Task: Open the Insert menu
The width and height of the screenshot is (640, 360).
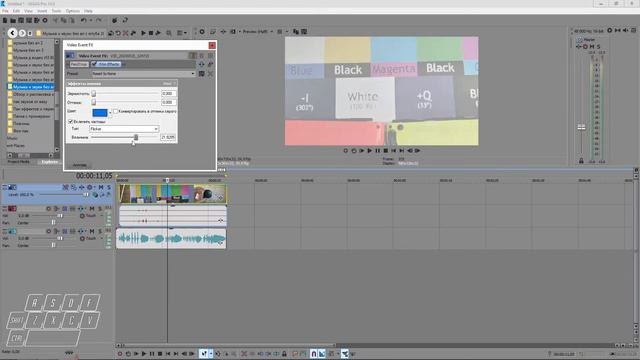Action: coord(42,11)
